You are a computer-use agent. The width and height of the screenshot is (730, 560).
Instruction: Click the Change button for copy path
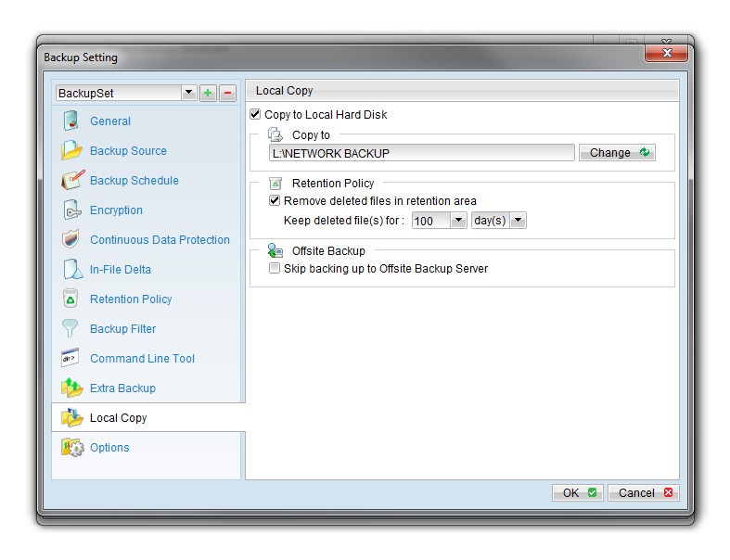click(x=618, y=153)
